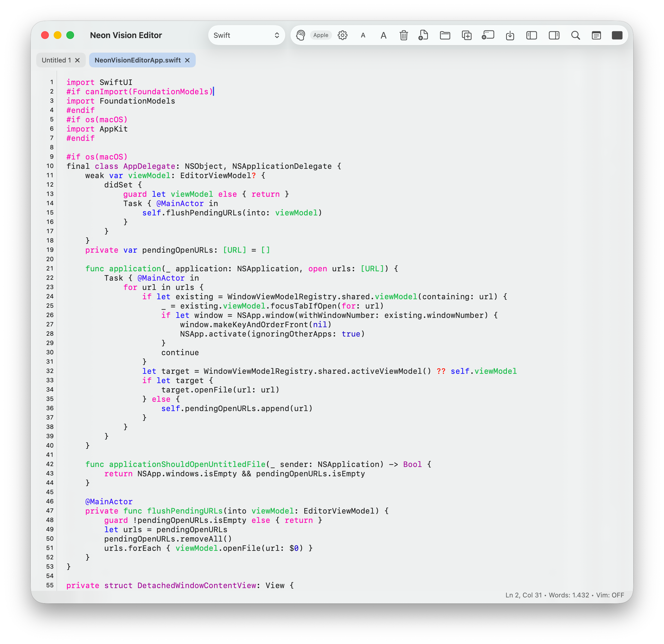Close the Untitled 1 tab
This screenshot has height=644, width=664.
point(78,60)
